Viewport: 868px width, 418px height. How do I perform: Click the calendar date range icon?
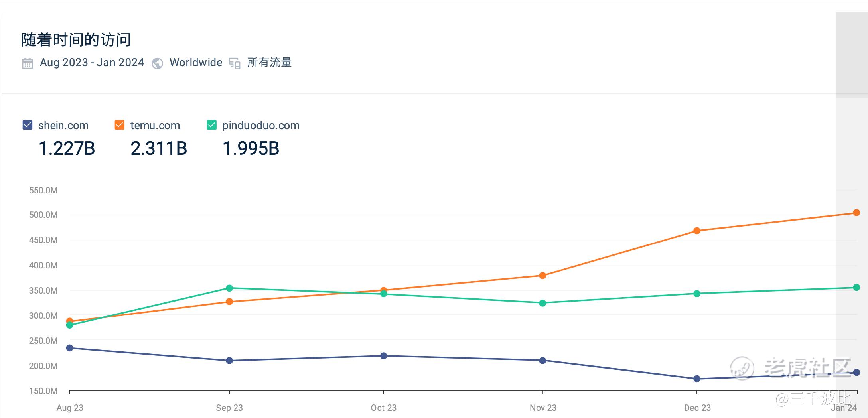(x=28, y=63)
